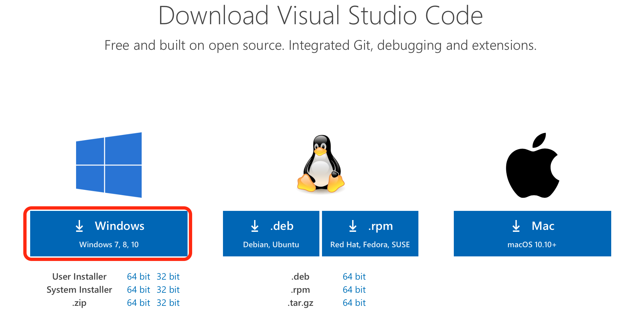644x315 pixels.
Task: Download the .deb package for Debian, Ubuntu
Action: pos(271,233)
